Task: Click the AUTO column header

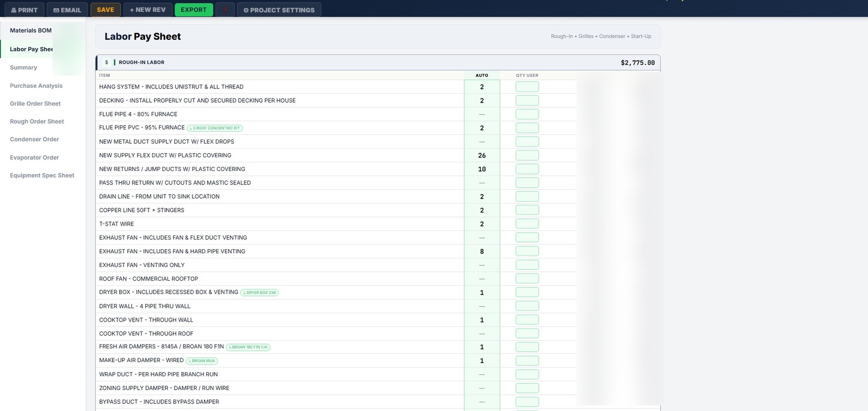Action: [481, 76]
